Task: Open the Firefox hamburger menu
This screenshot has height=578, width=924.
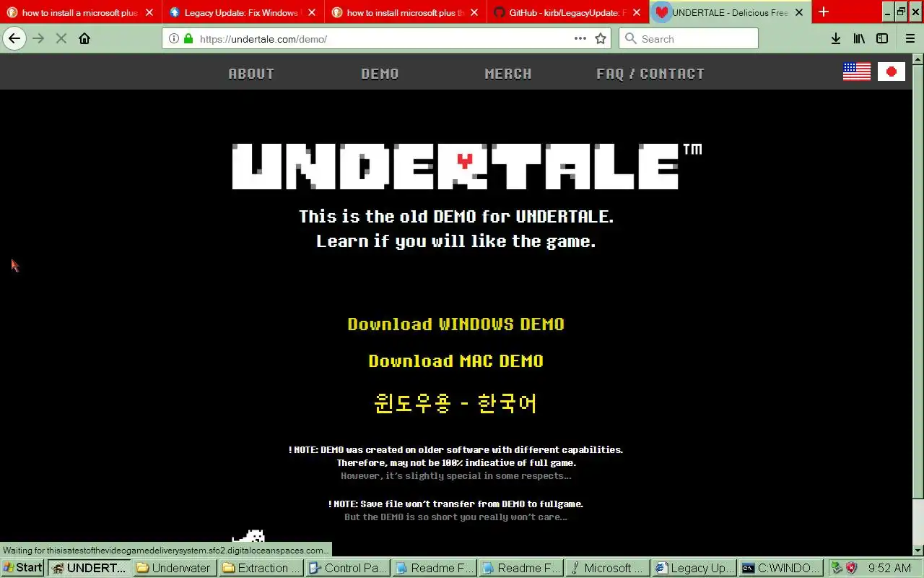Action: (x=910, y=39)
